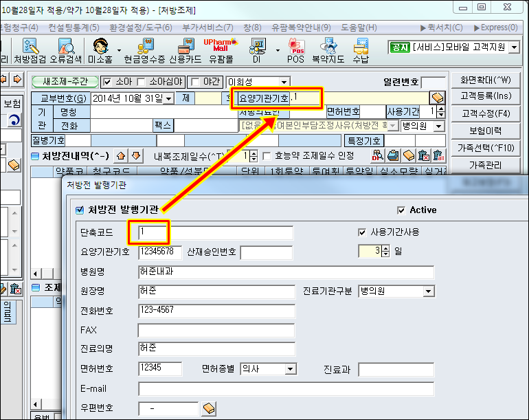
Task: Open the 환경설정/도구(6) menu
Action: (x=142, y=27)
